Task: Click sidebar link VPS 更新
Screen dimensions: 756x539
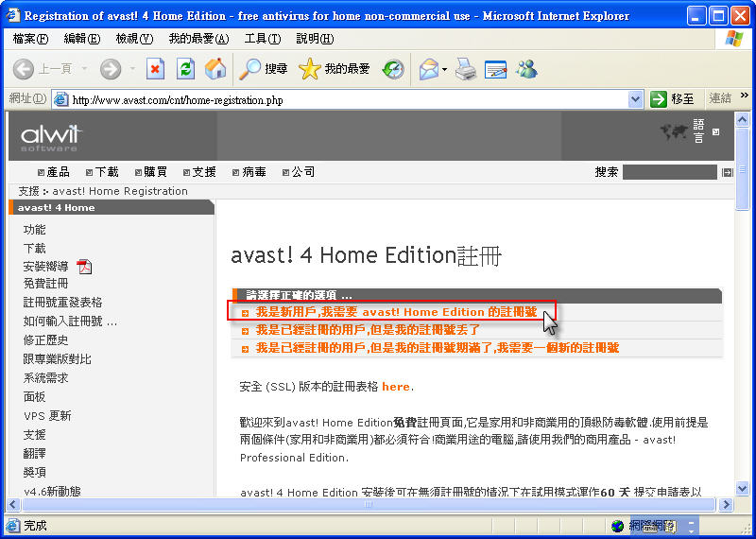Action: pyautogui.click(x=47, y=415)
